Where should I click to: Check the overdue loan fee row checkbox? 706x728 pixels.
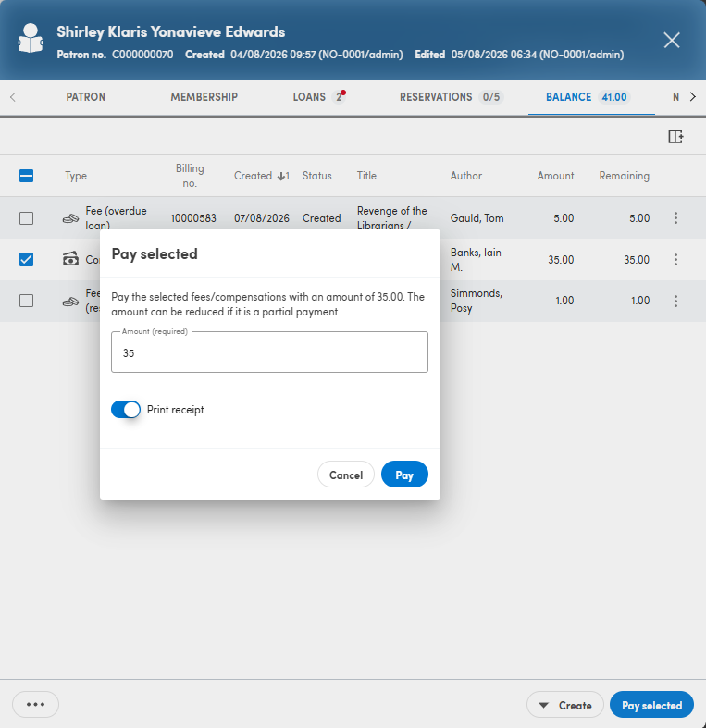tap(27, 217)
